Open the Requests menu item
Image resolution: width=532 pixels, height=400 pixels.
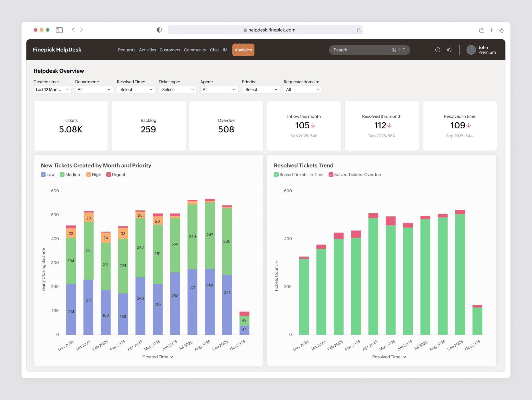pyautogui.click(x=127, y=50)
